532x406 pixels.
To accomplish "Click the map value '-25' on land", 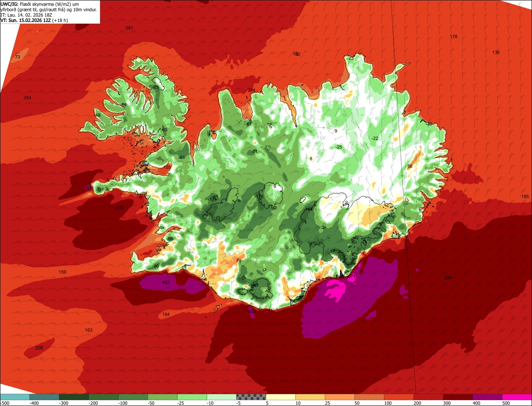I will 339,147.
